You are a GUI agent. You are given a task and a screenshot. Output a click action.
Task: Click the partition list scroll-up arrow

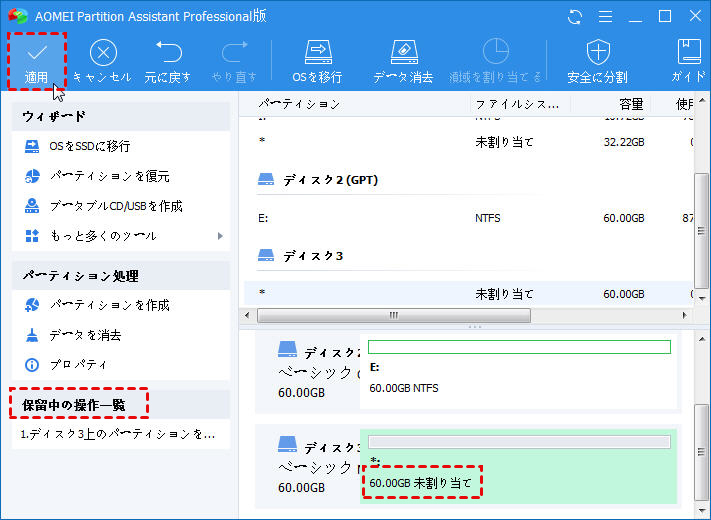pos(702,100)
